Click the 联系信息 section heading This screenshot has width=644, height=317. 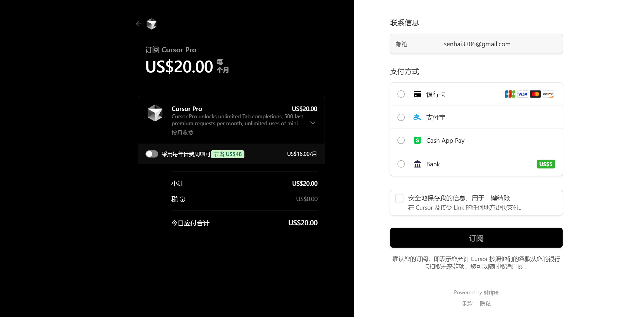(x=404, y=23)
